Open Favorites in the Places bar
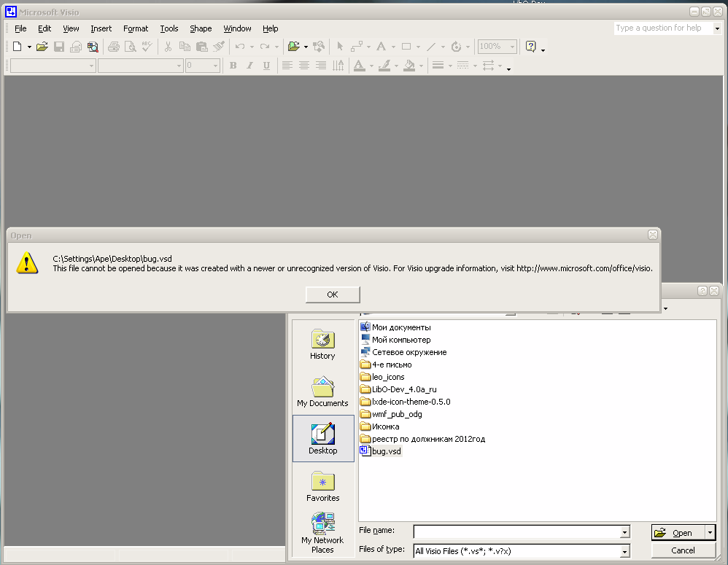Viewport: 728px width, 565px height. 322,486
